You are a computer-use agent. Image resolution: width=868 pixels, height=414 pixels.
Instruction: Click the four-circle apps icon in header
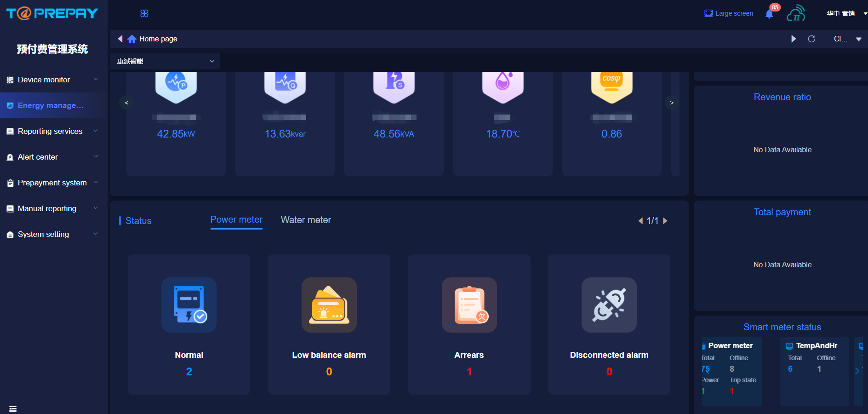pos(144,13)
